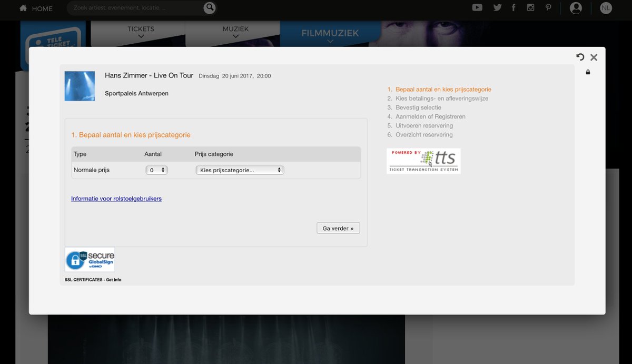Expand the Filmmuziek menu
The width and height of the screenshot is (632, 364).
tap(330, 35)
